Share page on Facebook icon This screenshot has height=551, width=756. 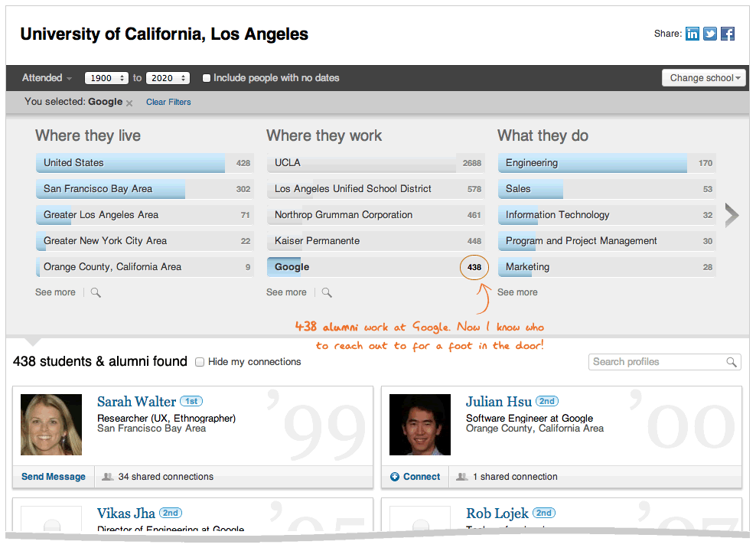(x=728, y=34)
